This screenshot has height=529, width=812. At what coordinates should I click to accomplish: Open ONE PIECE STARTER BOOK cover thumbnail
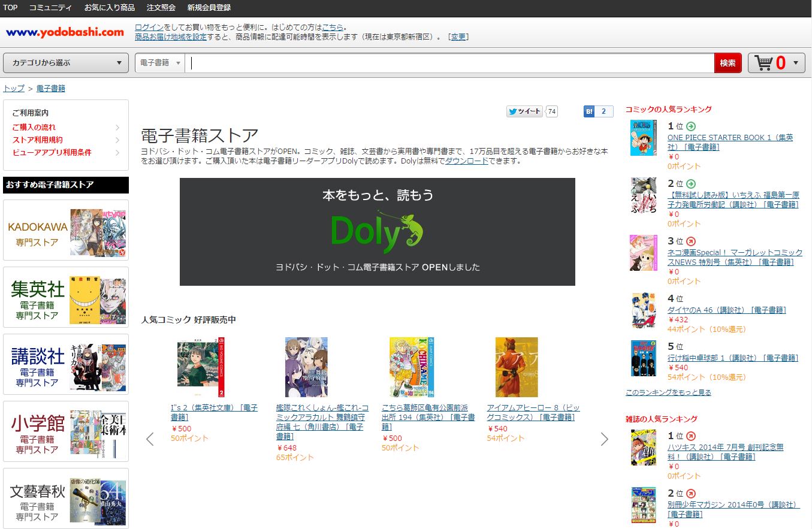pos(643,138)
